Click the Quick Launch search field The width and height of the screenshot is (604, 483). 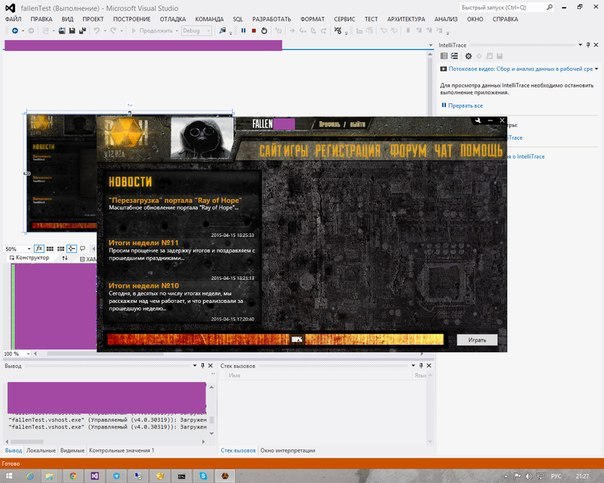click(x=507, y=7)
